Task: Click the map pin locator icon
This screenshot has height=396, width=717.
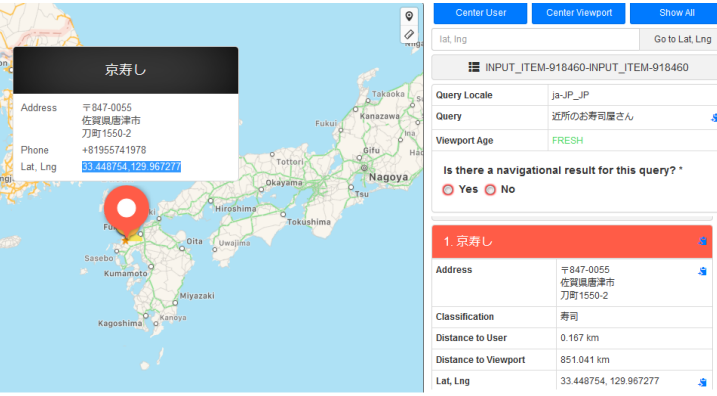Action: pyautogui.click(x=409, y=16)
